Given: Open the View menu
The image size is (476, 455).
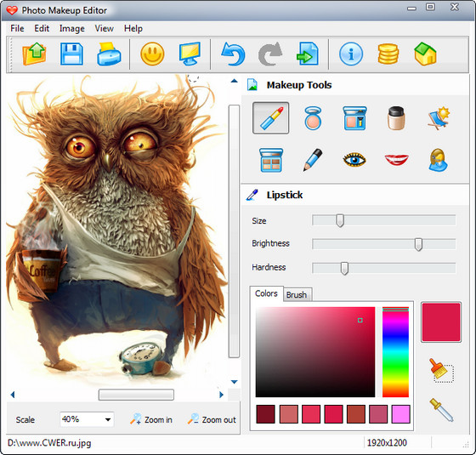Looking at the screenshot, I should [x=104, y=29].
